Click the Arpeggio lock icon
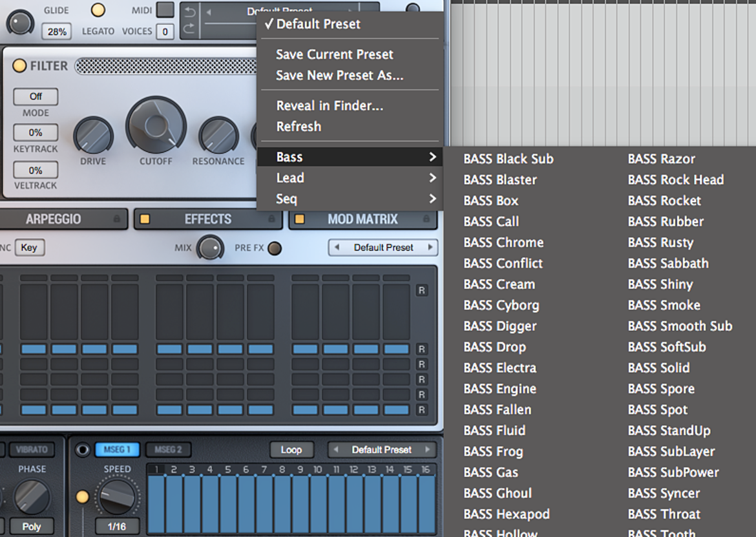Image resolution: width=756 pixels, height=537 pixels. click(x=117, y=219)
